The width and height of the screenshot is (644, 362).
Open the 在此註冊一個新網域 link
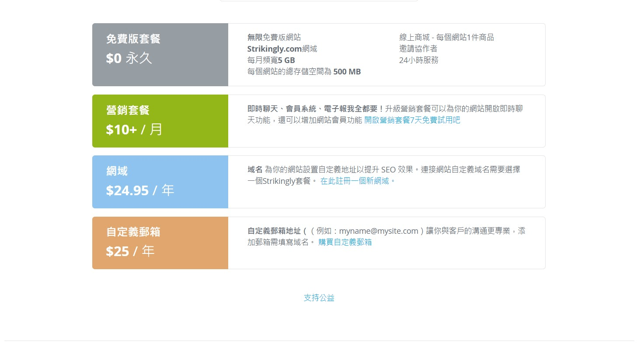357,181
